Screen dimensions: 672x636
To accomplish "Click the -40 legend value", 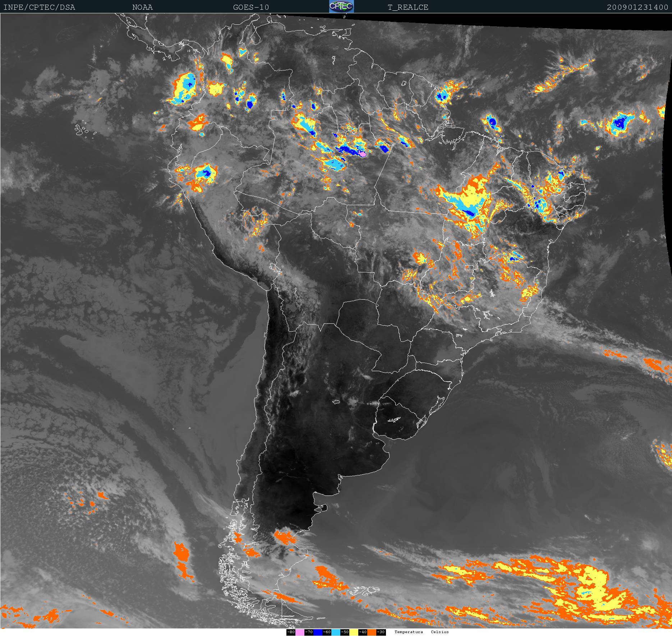I will 363,632.
